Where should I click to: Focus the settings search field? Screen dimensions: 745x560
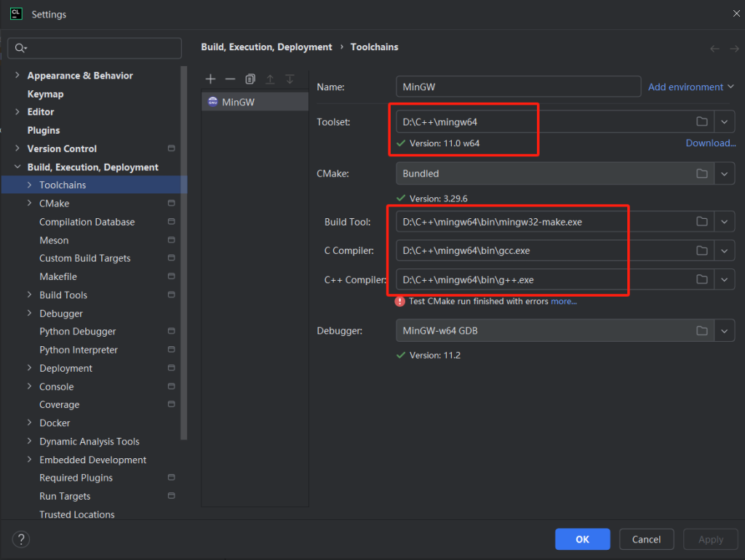tap(95, 48)
